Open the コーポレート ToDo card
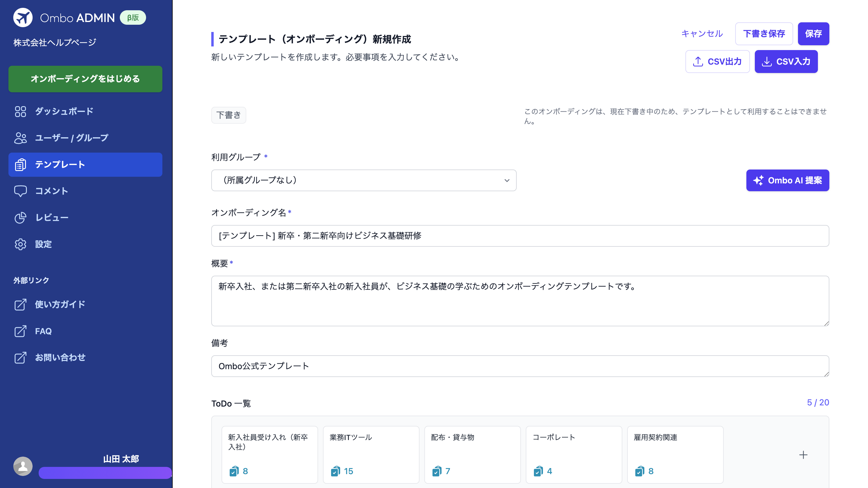Image resolution: width=868 pixels, height=488 pixels. 574,455
